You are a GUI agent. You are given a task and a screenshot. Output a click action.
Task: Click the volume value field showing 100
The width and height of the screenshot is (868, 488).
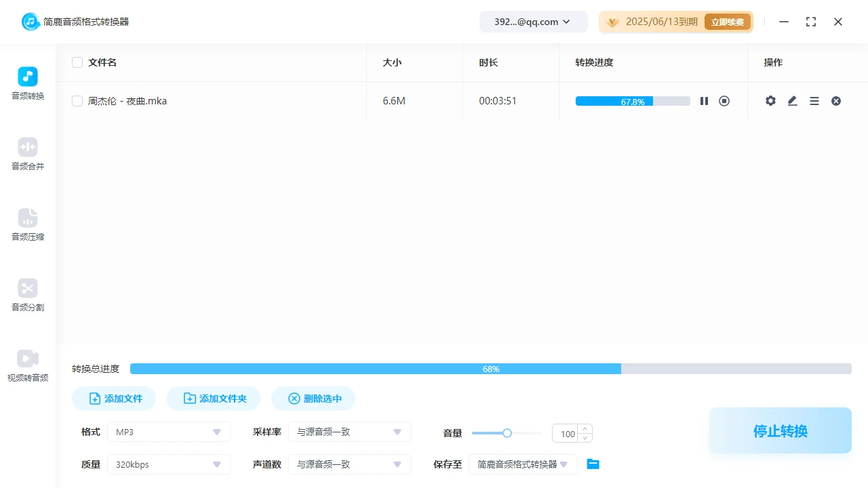click(x=566, y=434)
